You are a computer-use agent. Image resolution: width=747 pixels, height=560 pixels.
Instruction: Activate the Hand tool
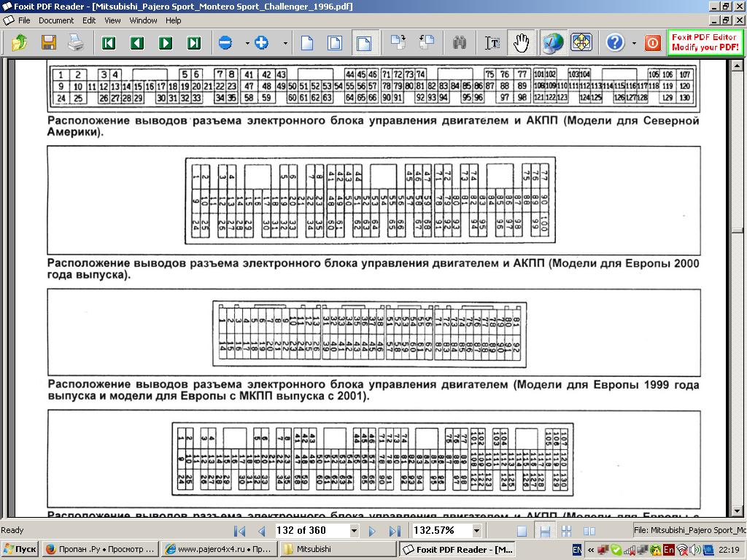point(520,43)
